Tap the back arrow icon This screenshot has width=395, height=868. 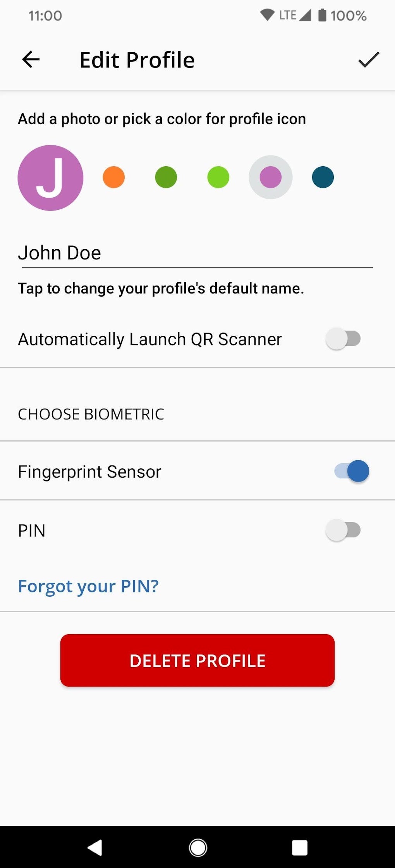(31, 60)
